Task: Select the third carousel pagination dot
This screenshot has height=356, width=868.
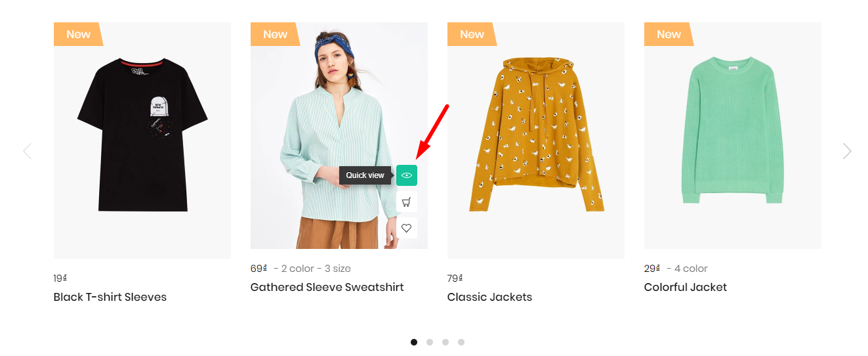Action: (445, 342)
